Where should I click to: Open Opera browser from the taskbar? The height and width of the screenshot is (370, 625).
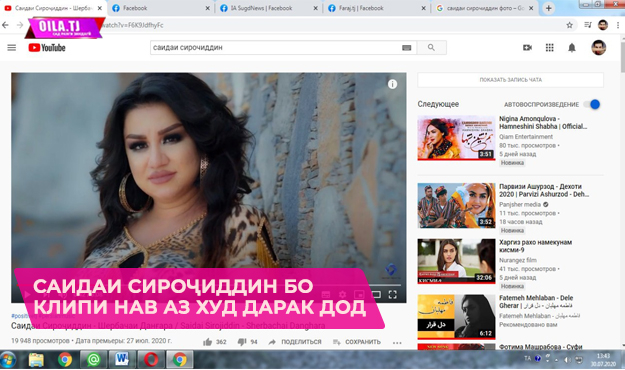pos(151,360)
